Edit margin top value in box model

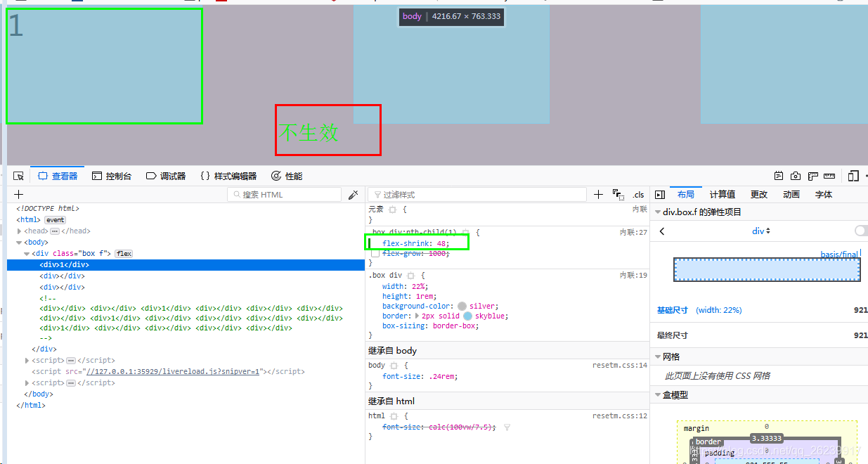point(767,427)
